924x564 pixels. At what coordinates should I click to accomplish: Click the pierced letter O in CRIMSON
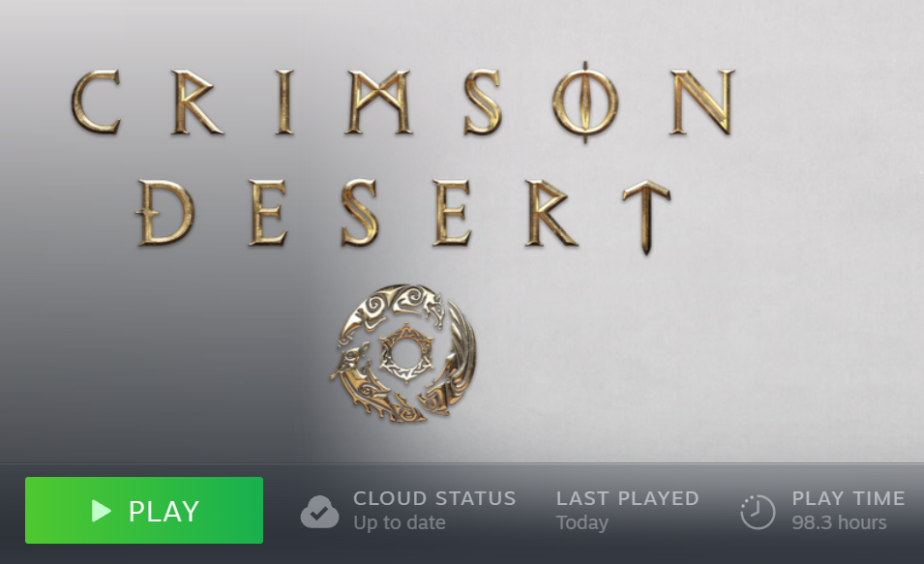pyautogui.click(x=584, y=102)
